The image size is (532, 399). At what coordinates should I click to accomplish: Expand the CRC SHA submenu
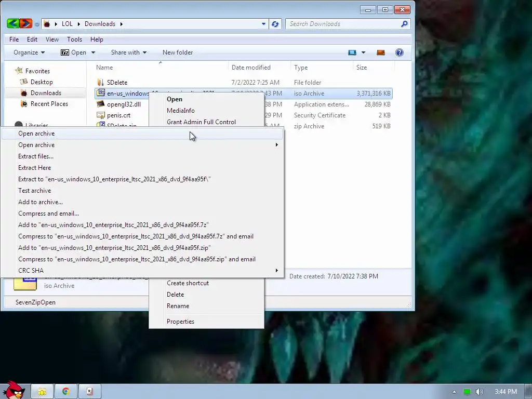[x=277, y=270]
